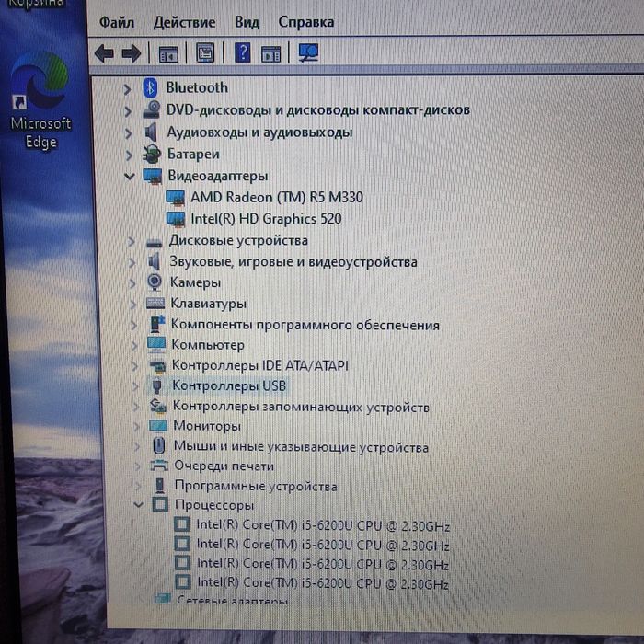Expand Аудиовходы и аудиовыходы node
644x644 pixels.
pos(129,133)
